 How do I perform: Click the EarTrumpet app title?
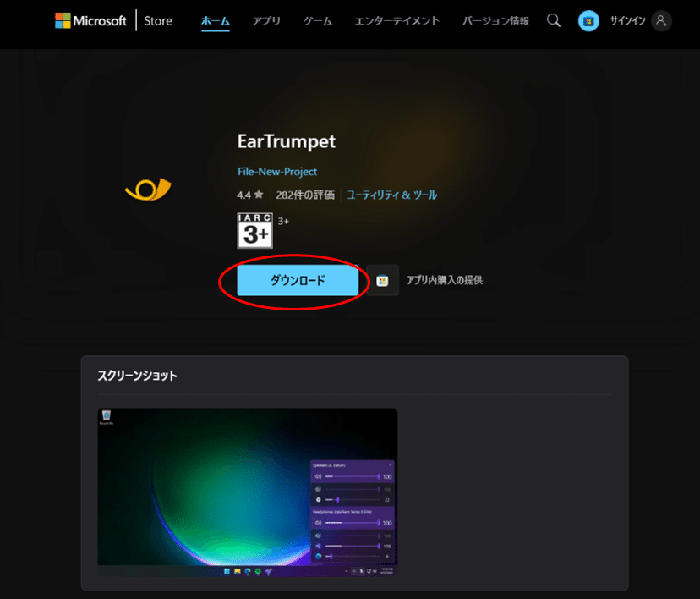click(286, 141)
